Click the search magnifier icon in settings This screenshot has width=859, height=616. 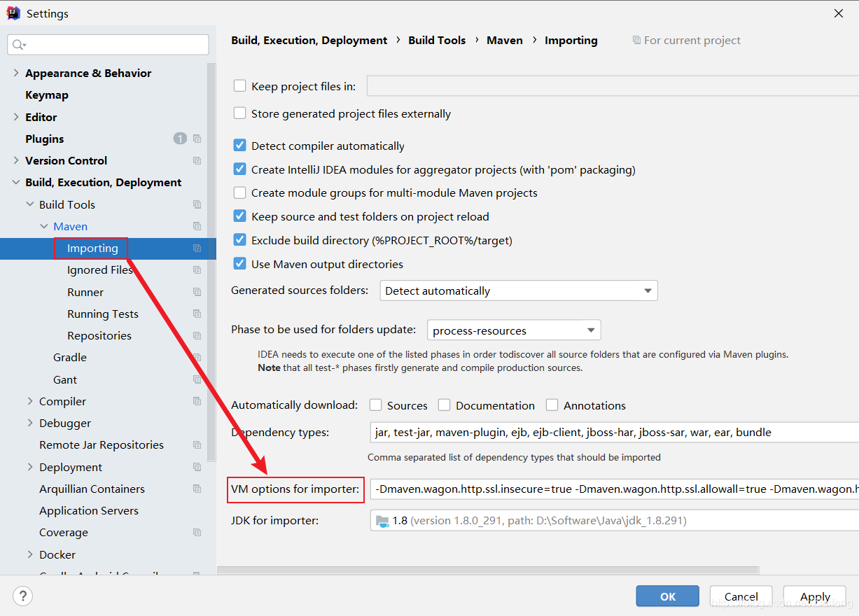tap(18, 45)
